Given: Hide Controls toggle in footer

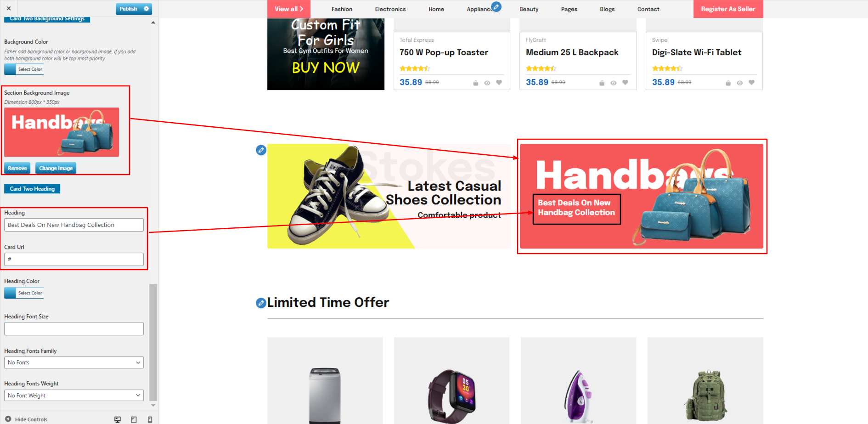Looking at the screenshot, I should (x=26, y=419).
